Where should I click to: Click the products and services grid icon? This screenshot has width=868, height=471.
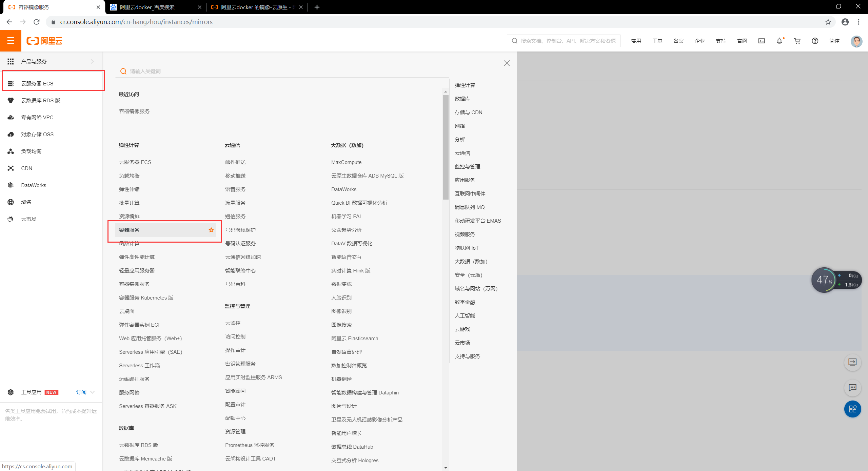(11, 61)
